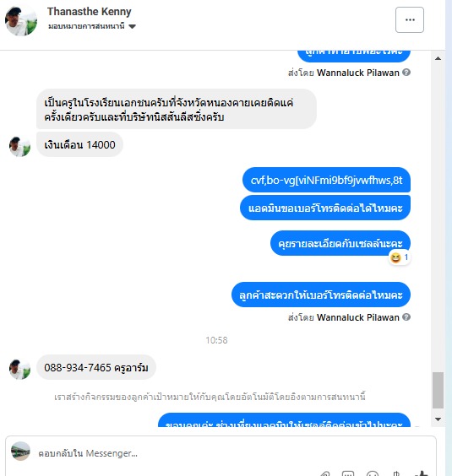Click Thanasthe Kenny's header profile picture

pyautogui.click(x=21, y=21)
